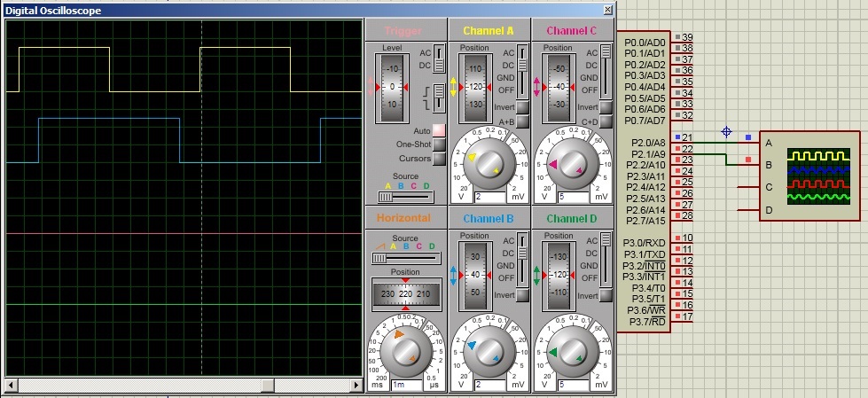This screenshot has height=398, width=868.
Task: Click the trigger Level thumbwheel
Action: 392,88
